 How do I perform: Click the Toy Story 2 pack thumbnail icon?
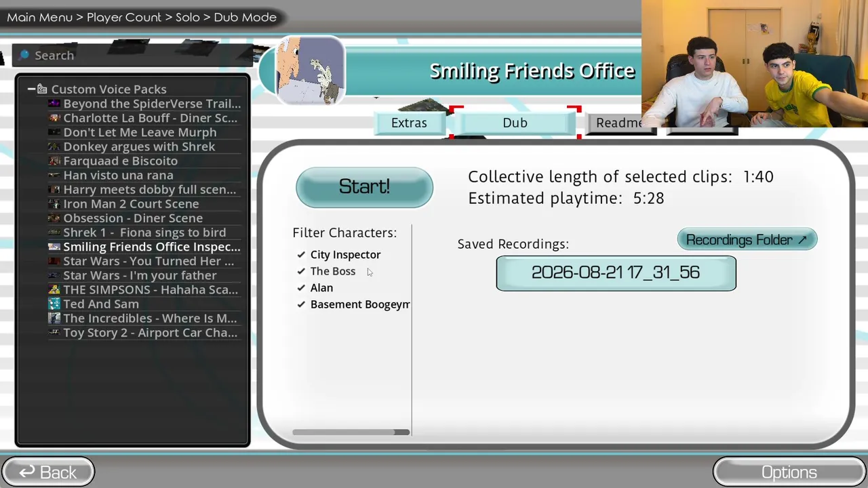tap(54, 332)
